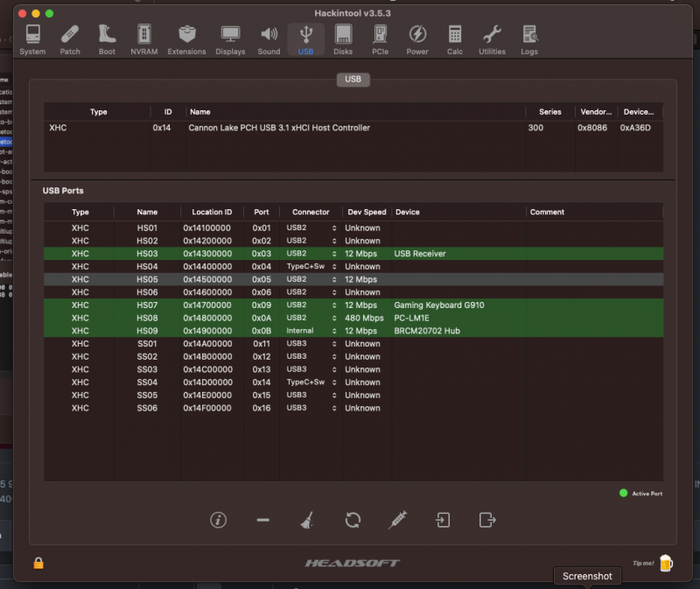
Task: Click the broom clear-all icon
Action: click(307, 520)
